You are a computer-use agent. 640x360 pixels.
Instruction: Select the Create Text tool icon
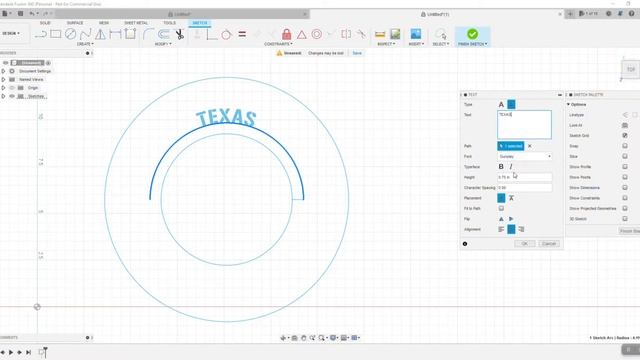click(x=130, y=34)
